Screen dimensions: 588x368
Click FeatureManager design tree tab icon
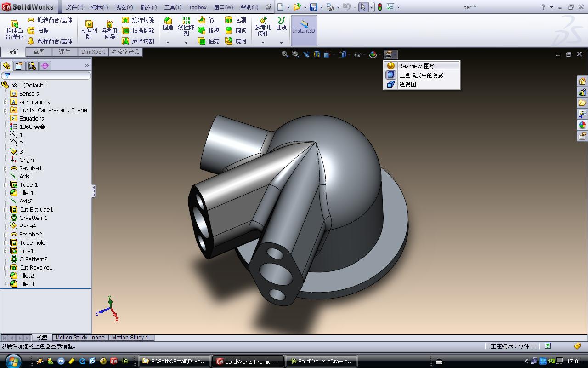(6, 66)
